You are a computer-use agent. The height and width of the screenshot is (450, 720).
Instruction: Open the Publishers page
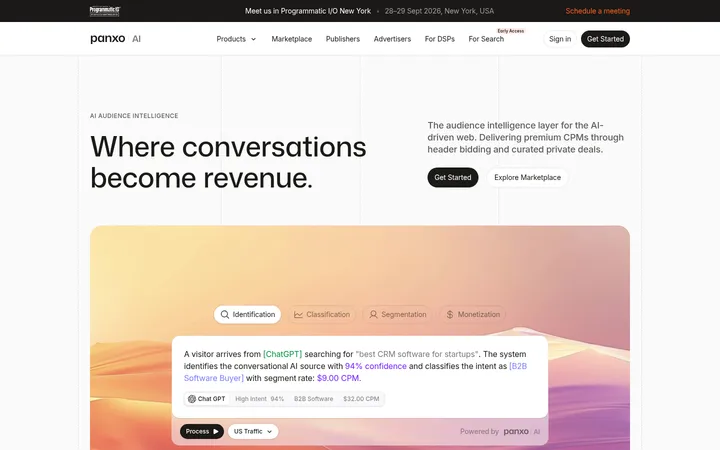(x=343, y=39)
